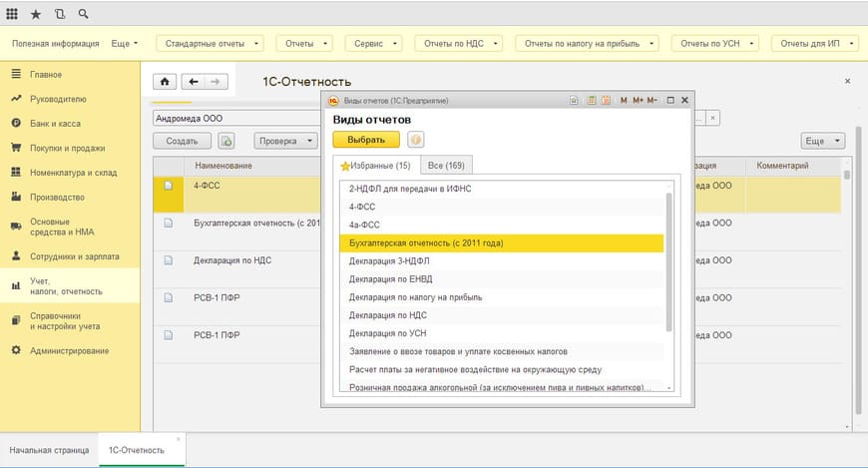The height and width of the screenshot is (468, 868).
Task: Go to home page icon button
Action: tap(165, 82)
